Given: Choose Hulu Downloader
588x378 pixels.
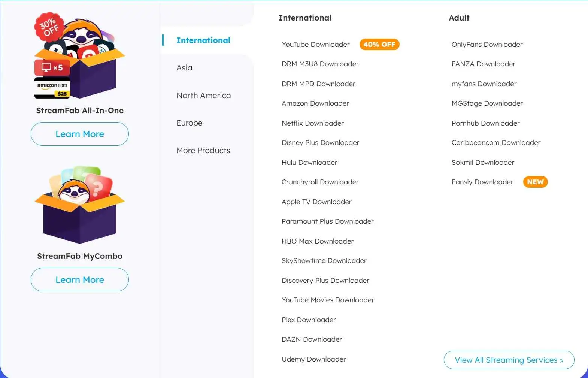Looking at the screenshot, I should tap(309, 163).
